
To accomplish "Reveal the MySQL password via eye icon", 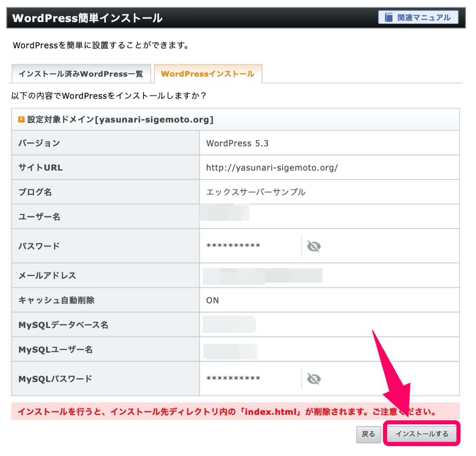I will pos(314,379).
